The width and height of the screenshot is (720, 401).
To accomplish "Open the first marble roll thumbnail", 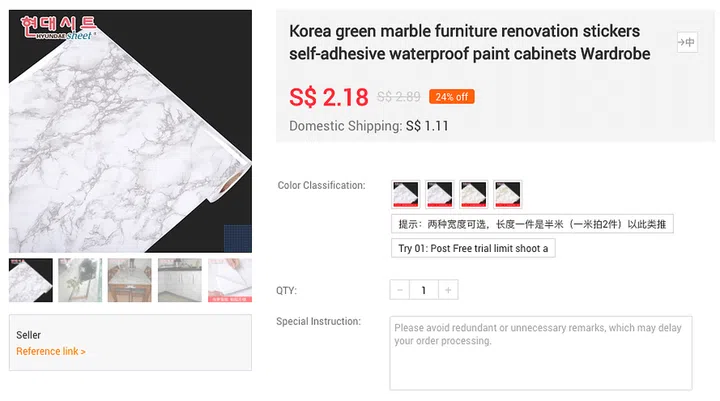I will click(31, 280).
